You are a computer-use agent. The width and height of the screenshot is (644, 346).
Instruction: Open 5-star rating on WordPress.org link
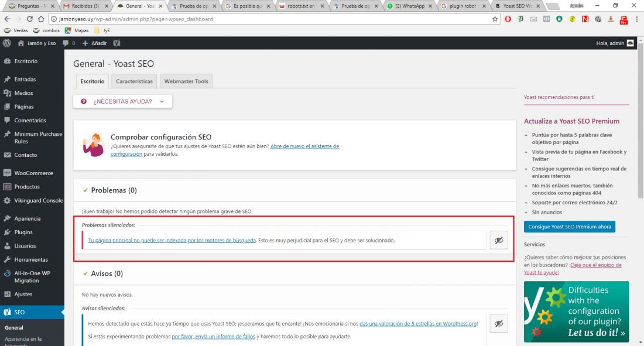(417, 324)
